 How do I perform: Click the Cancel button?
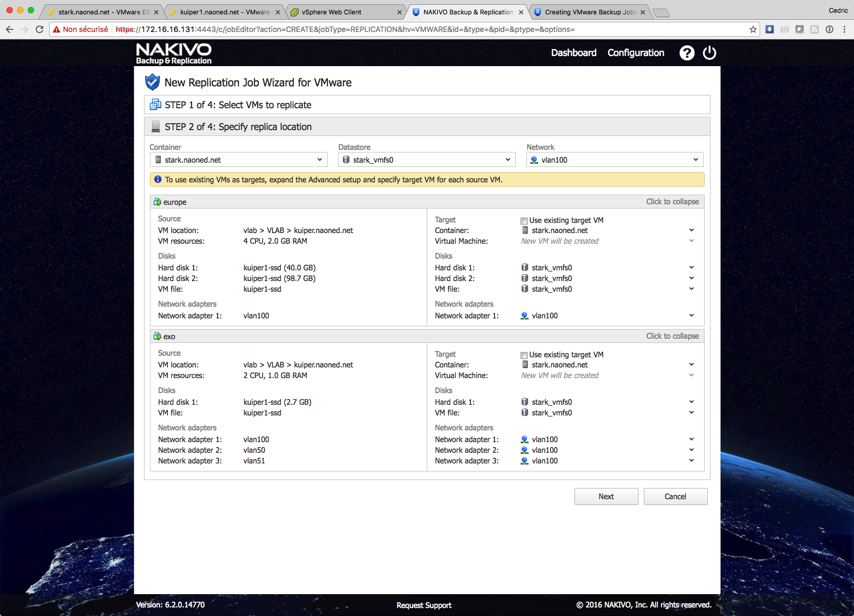tap(675, 497)
